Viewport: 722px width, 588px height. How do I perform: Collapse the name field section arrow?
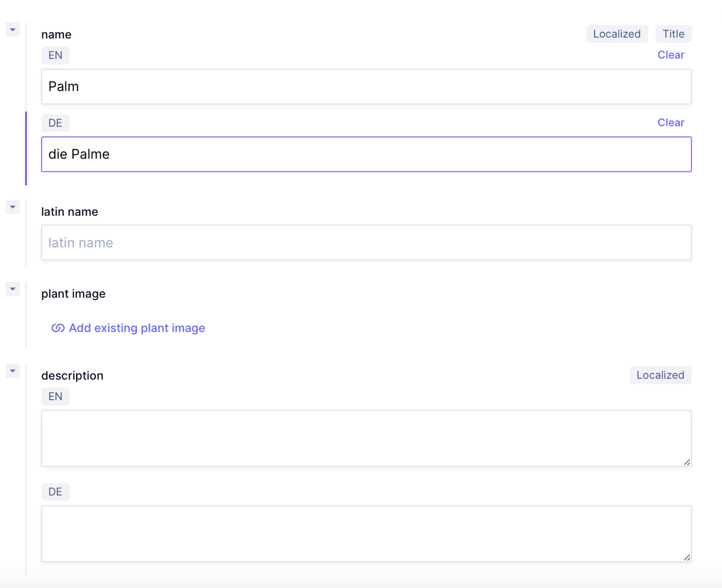tap(13, 30)
